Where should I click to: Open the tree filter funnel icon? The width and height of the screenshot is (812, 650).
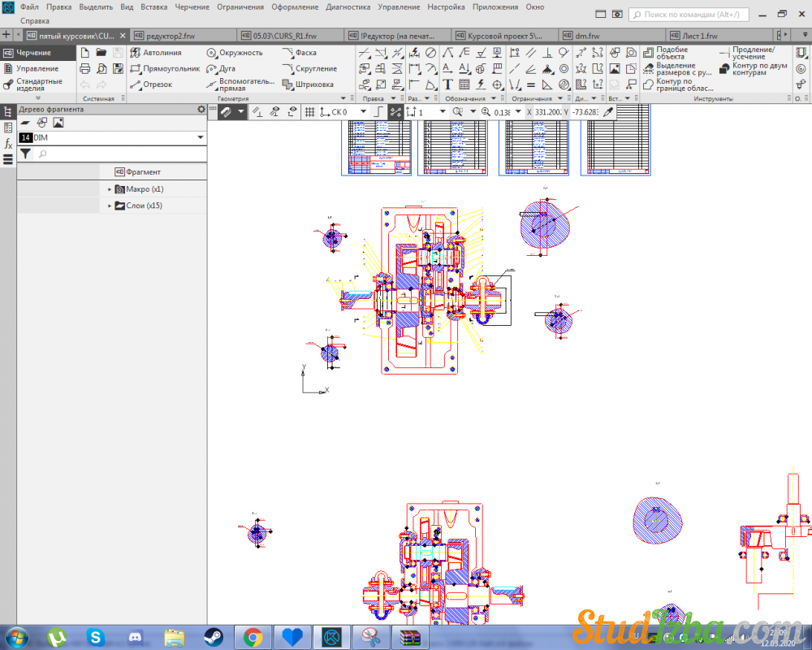click(x=26, y=154)
